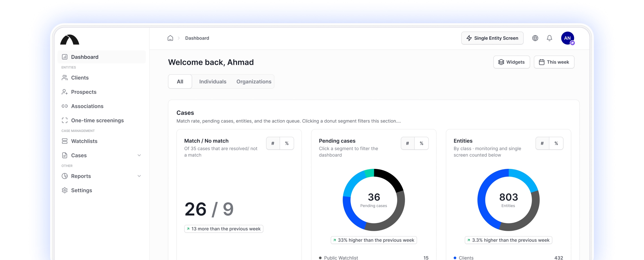Viewport: 644px width, 260px height.
Task: Click the '26 / 9' match count
Action: 209,209
